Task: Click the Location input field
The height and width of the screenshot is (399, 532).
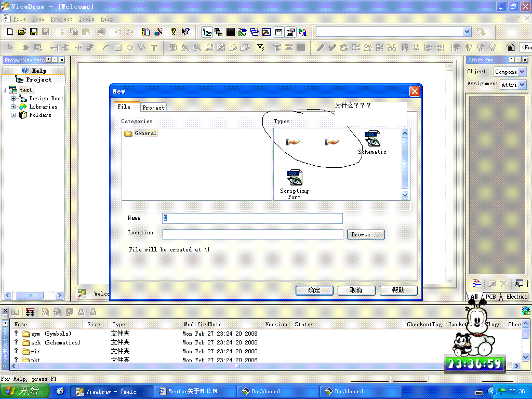Action: click(x=253, y=234)
